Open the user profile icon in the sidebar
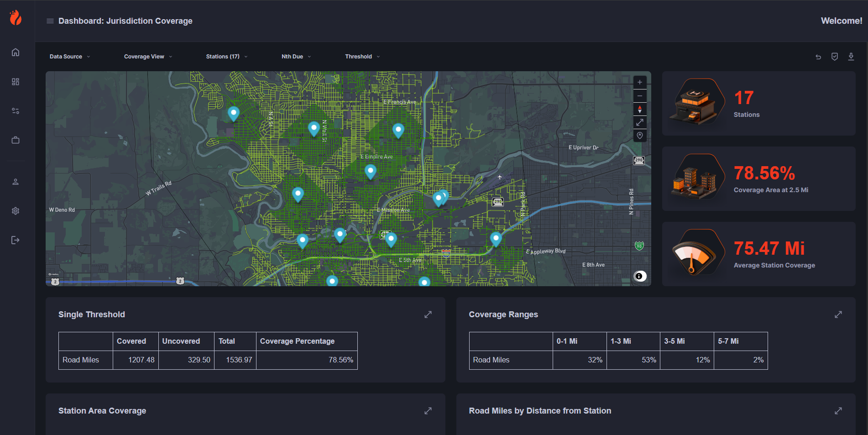The image size is (868, 435). point(16,182)
